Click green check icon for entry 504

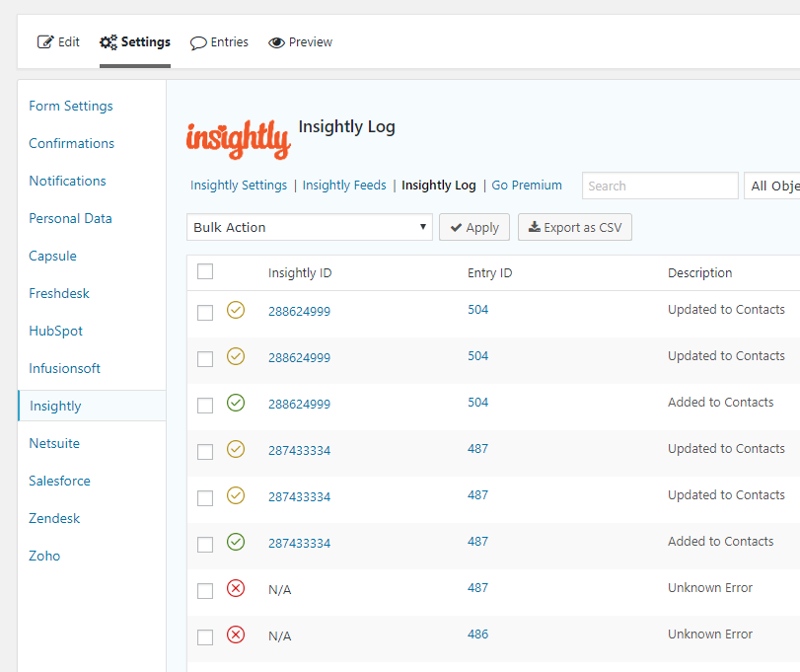(x=236, y=403)
